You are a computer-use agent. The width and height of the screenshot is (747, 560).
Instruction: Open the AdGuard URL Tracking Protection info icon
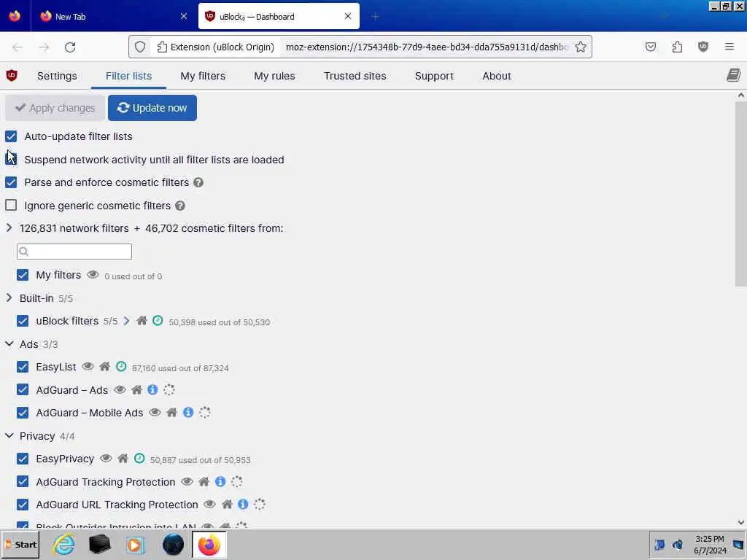[243, 504]
